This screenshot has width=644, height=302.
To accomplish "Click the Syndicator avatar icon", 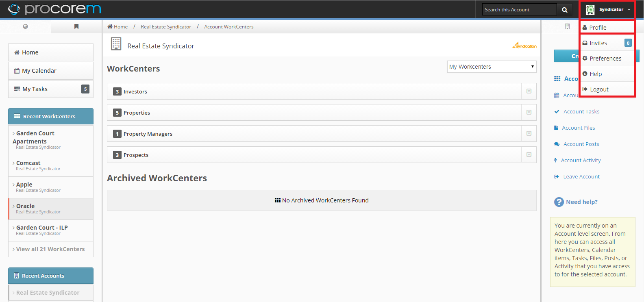I will tap(590, 10).
